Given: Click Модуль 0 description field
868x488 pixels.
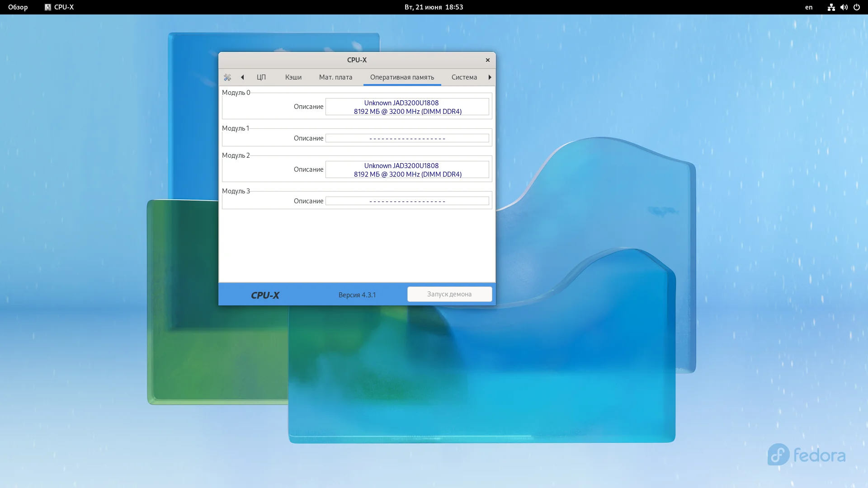Looking at the screenshot, I should pos(407,107).
